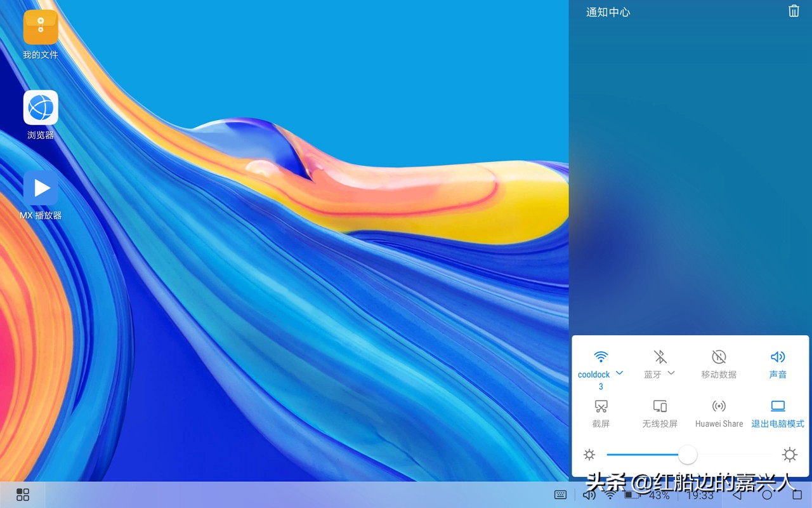Click the 19:33 clock in taskbar
The image size is (812, 508).
click(700, 495)
